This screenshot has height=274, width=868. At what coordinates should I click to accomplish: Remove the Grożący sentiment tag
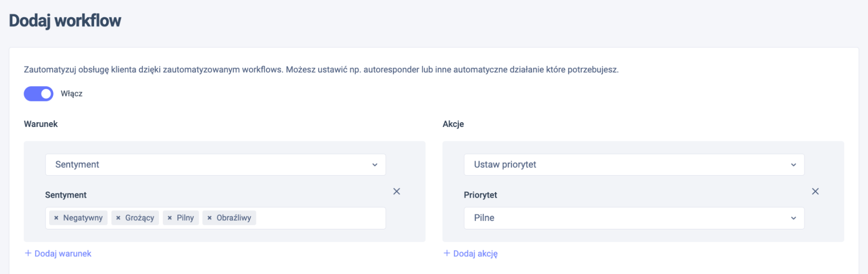[118, 218]
